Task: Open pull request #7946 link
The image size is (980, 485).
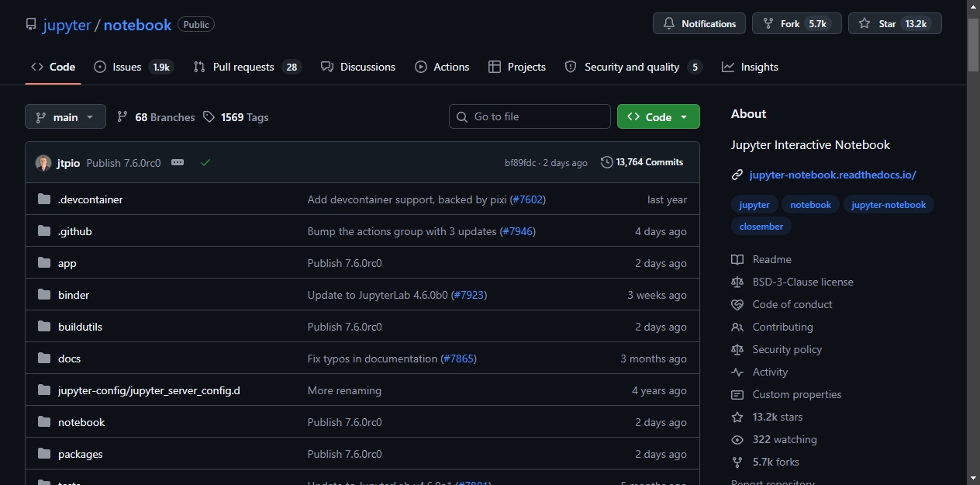Action: coord(517,231)
